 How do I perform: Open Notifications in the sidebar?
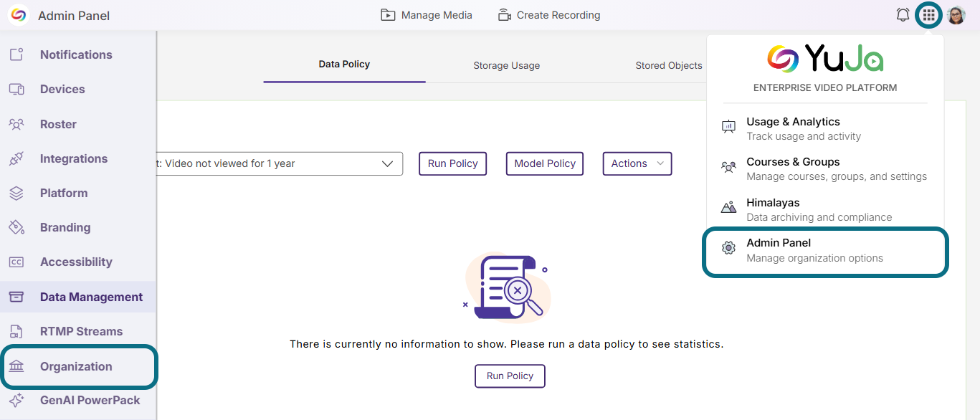(x=78, y=54)
